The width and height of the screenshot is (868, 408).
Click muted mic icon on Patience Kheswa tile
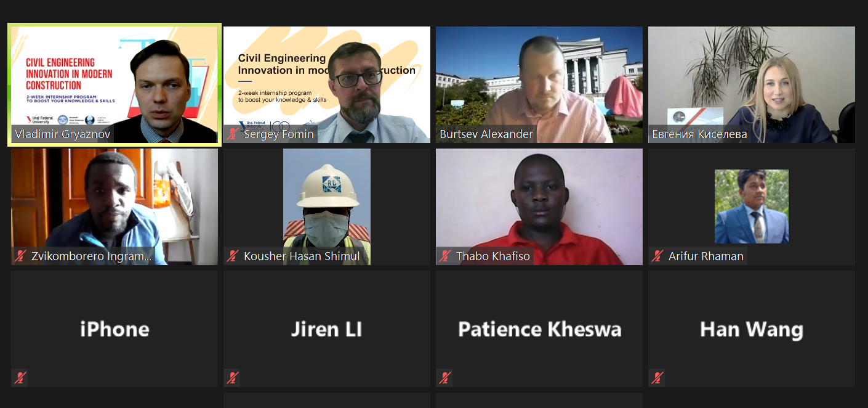tap(444, 378)
